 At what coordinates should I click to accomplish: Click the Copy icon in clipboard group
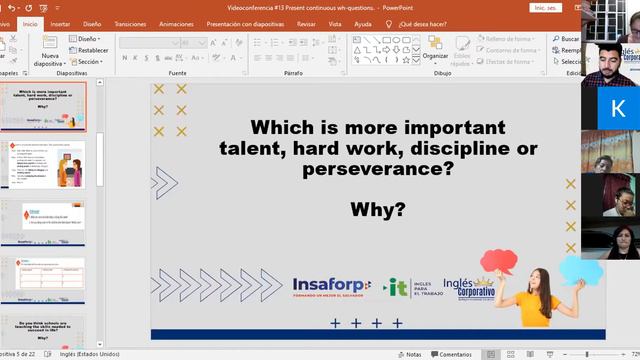point(13,50)
